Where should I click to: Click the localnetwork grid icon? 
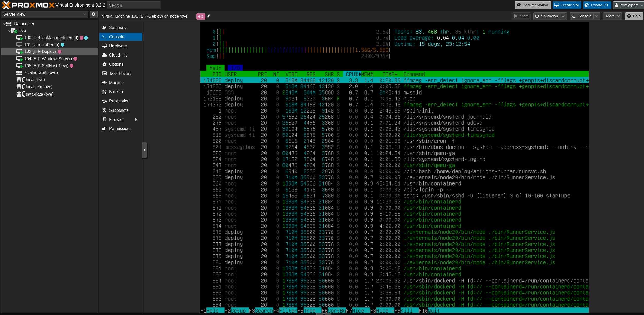[19, 73]
